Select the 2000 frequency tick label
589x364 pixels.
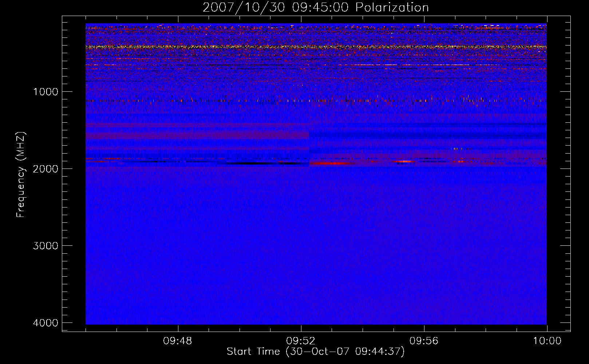click(46, 169)
